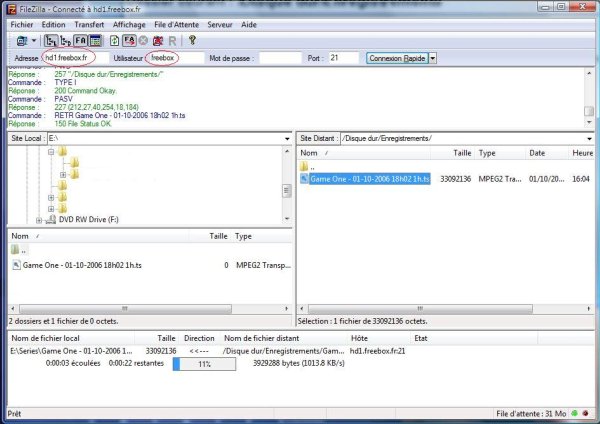Open the Site Manager dropdown arrow
Screen dimensions: 600x424
coord(34,41)
